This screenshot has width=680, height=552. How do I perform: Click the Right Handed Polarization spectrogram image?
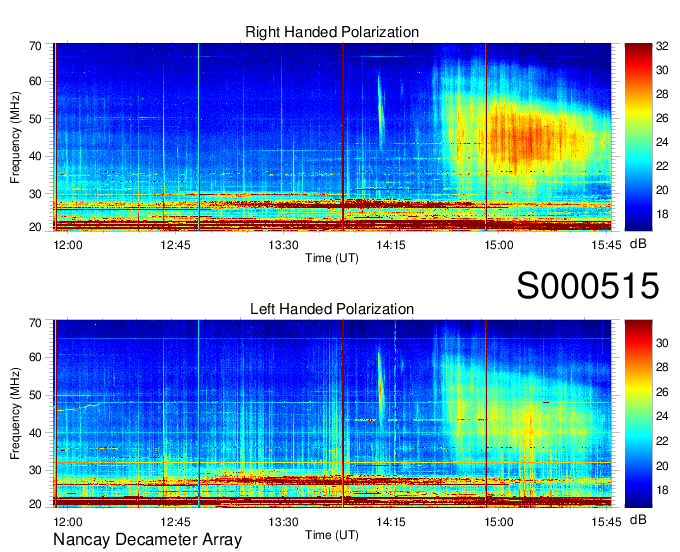[x=332, y=137]
